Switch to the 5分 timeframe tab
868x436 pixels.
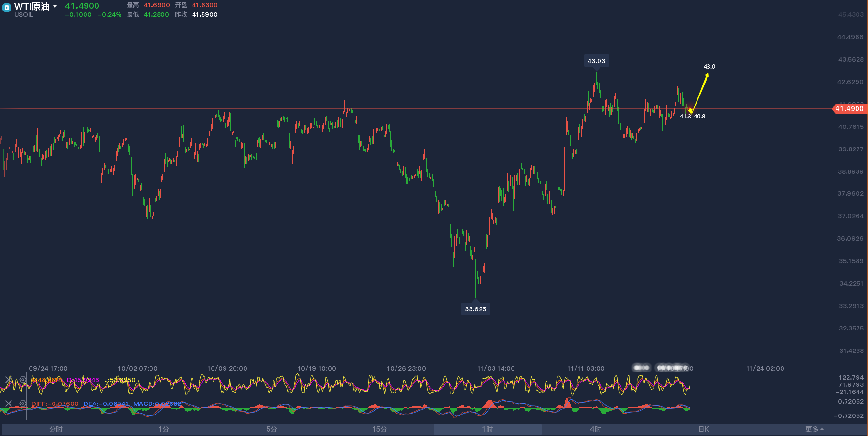pyautogui.click(x=272, y=429)
